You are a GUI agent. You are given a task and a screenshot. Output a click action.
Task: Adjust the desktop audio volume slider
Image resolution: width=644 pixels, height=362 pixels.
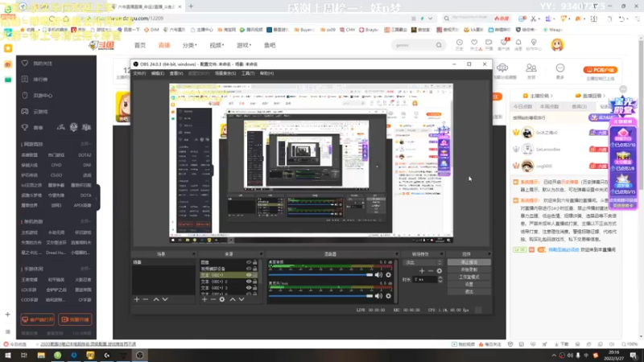point(320,274)
